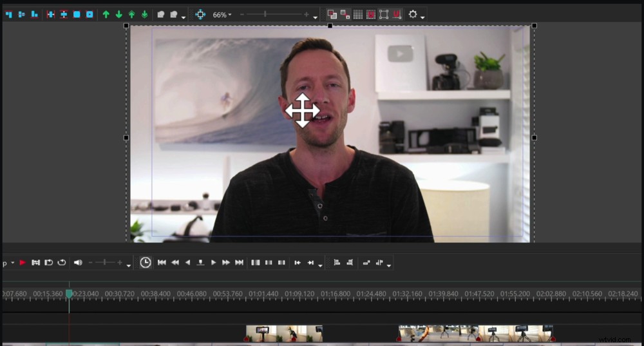
Task: Move object one layer down (green arrow)
Action: (119, 14)
